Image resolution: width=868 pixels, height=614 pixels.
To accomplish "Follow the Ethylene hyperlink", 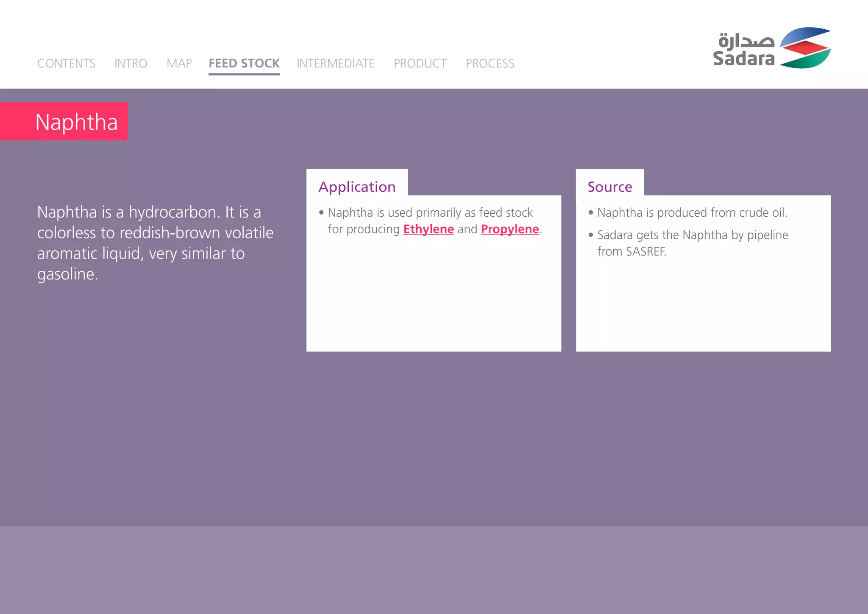I will 428,229.
